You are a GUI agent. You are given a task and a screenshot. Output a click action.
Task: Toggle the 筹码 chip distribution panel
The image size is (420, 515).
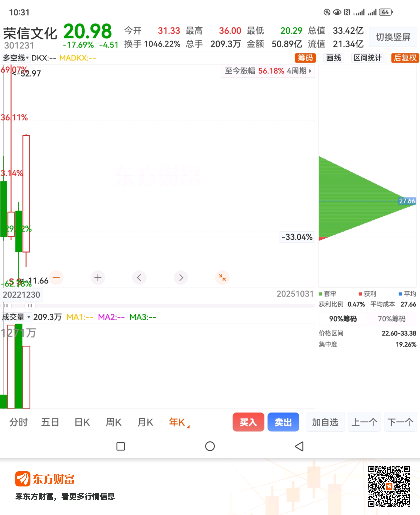(305, 58)
